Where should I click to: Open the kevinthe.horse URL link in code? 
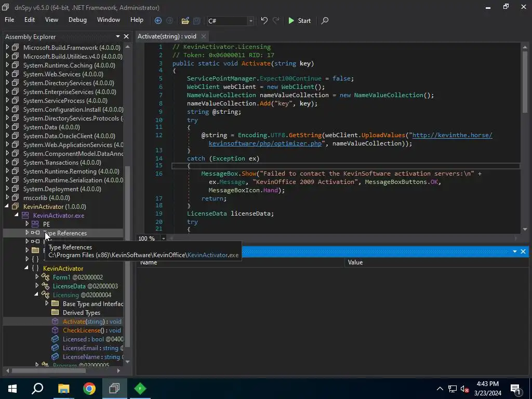(x=453, y=135)
